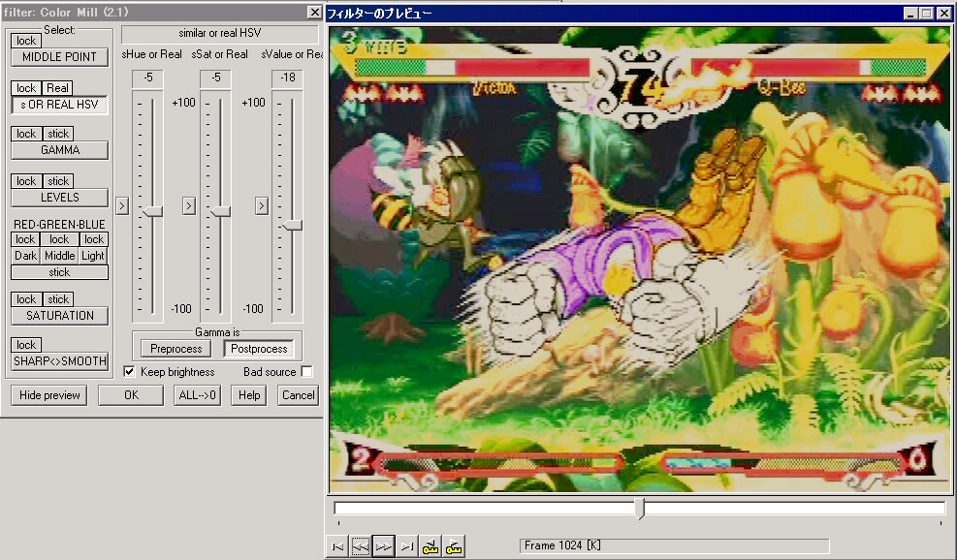
Task: Reset all values with ALL-->0
Action: [197, 395]
